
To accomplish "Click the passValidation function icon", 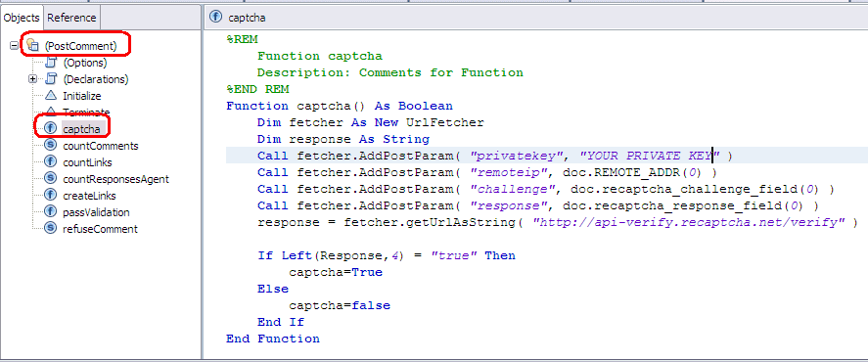I will pyautogui.click(x=51, y=211).
